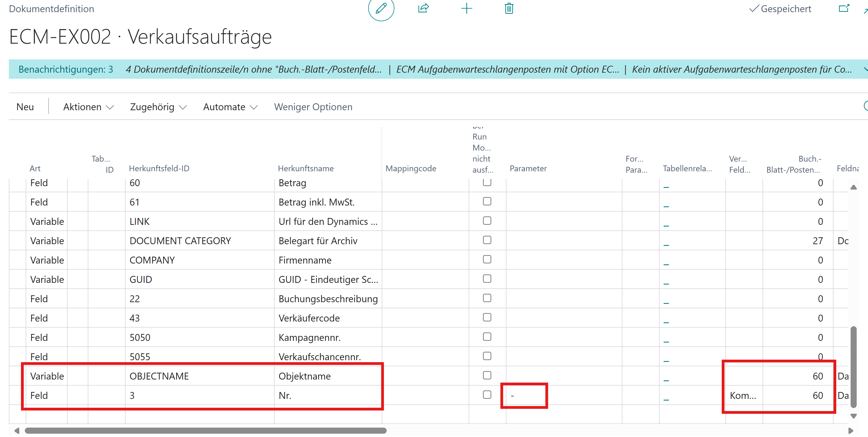
Task: Open the Zugehörig dropdown menu
Action: coord(158,107)
